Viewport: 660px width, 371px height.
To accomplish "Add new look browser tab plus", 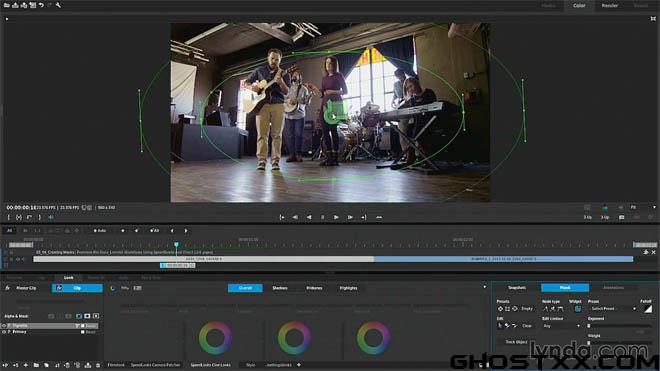I will [299, 365].
